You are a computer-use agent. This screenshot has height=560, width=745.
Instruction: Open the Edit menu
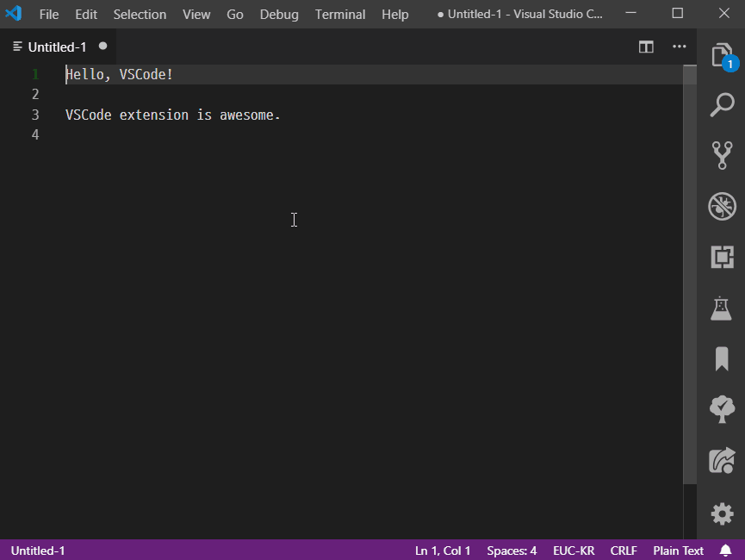pyautogui.click(x=86, y=15)
